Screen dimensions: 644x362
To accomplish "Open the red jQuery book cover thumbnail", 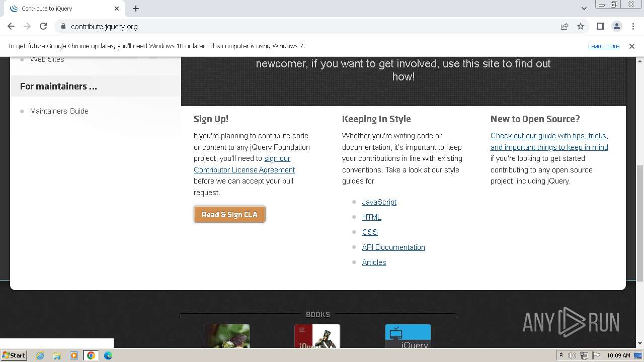I will pos(317,336).
